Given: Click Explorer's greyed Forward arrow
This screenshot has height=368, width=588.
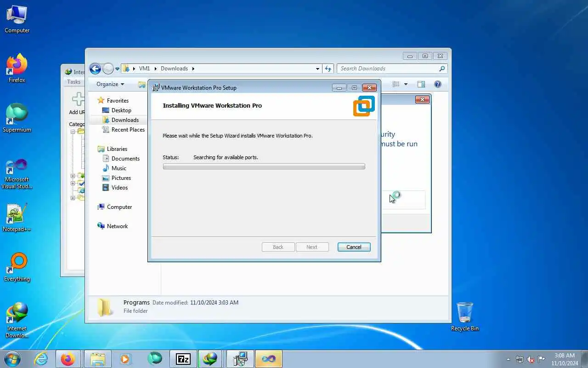Looking at the screenshot, I should point(108,69).
